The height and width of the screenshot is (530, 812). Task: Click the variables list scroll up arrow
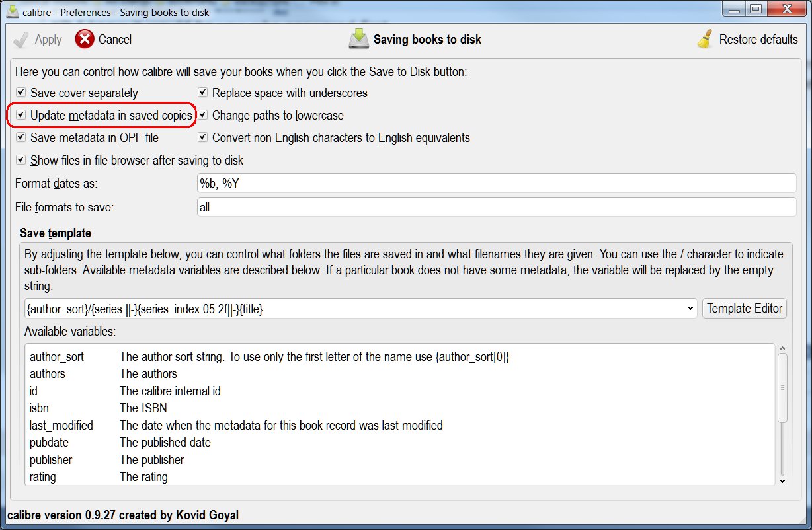pos(782,348)
